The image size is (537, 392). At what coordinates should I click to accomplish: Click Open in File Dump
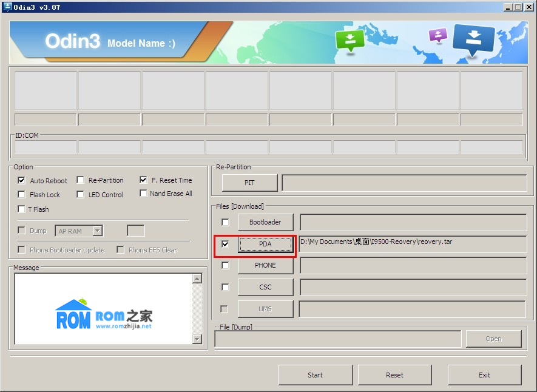493,339
